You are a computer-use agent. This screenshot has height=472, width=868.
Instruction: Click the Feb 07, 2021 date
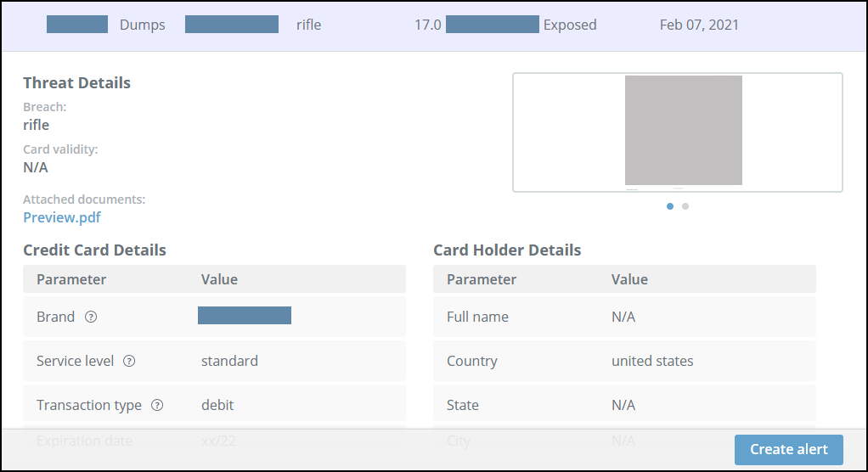click(x=699, y=25)
